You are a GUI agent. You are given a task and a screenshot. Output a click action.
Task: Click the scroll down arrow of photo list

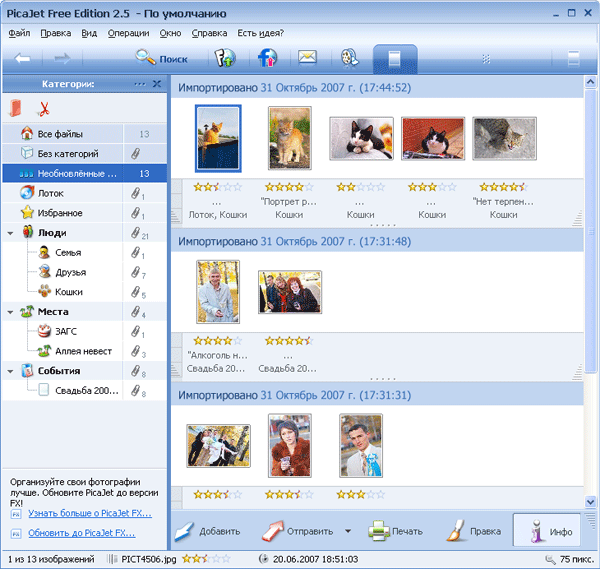pos(590,501)
